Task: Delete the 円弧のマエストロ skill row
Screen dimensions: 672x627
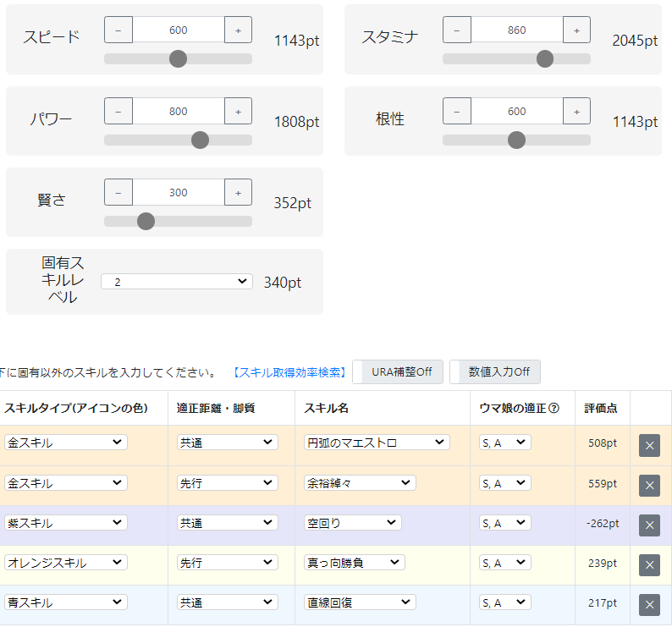Action: pos(649,445)
